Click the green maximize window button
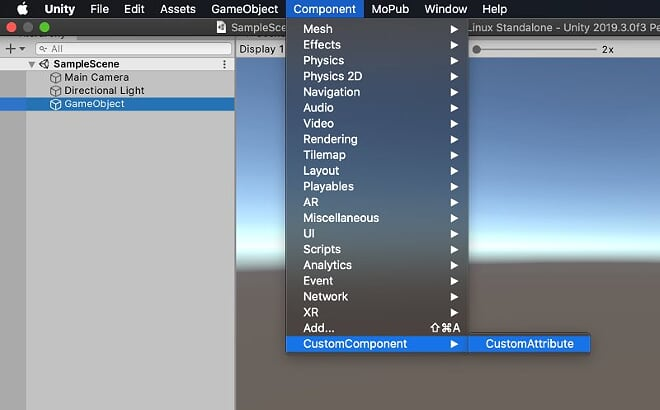Image resolution: width=660 pixels, height=410 pixels. [45, 27]
